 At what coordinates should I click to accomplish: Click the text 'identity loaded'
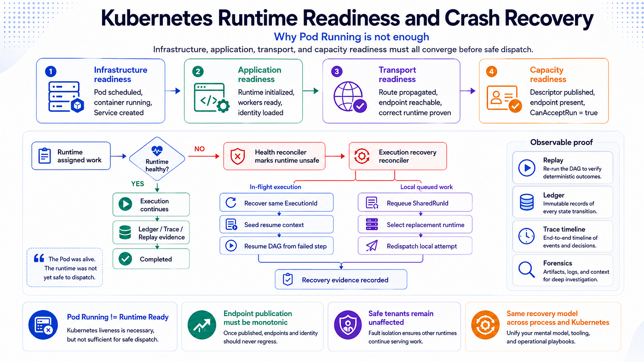(260, 113)
